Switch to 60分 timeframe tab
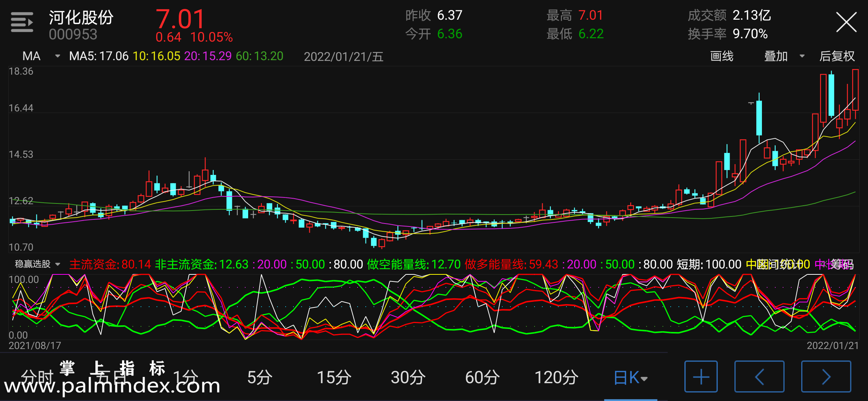The width and height of the screenshot is (868, 401). coord(482,378)
